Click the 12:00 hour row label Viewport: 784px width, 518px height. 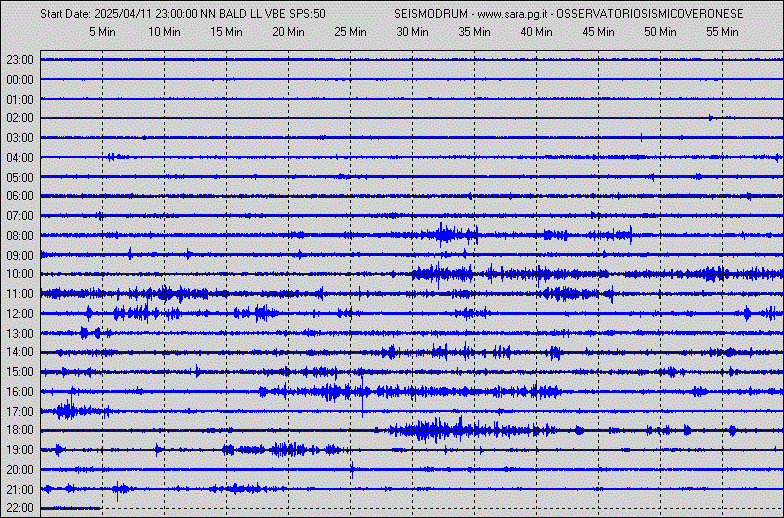point(20,314)
